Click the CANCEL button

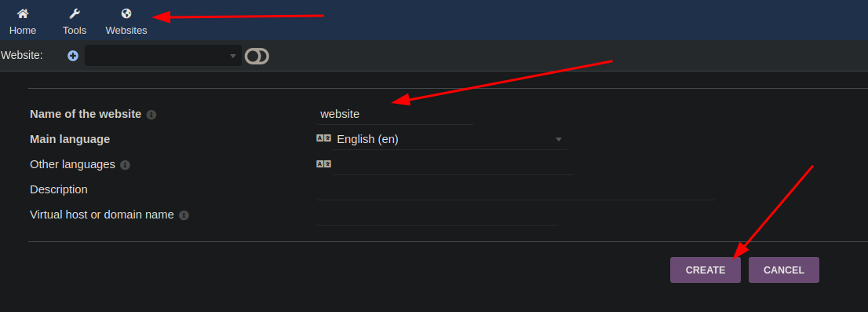(784, 270)
